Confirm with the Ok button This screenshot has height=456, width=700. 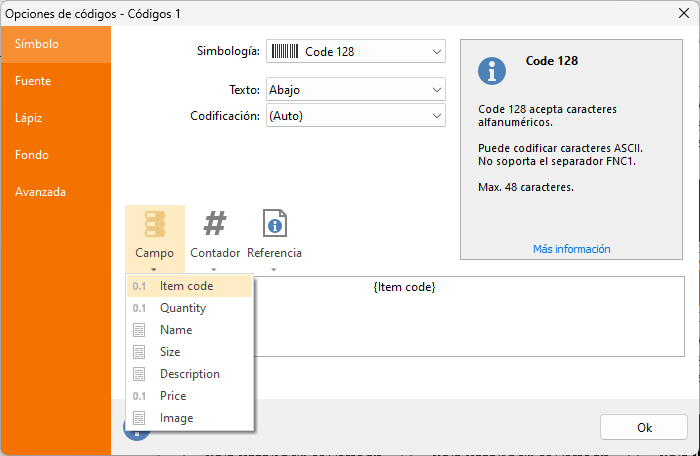(x=644, y=427)
